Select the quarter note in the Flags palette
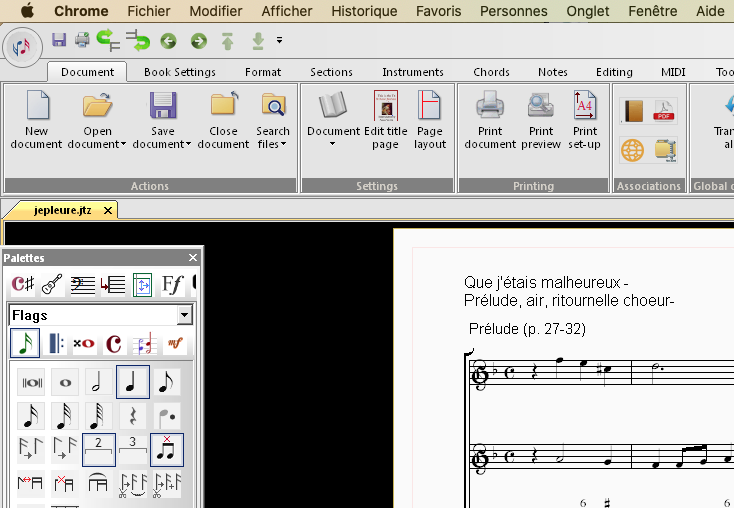Viewport: 734px width, 508px height. pos(132,382)
